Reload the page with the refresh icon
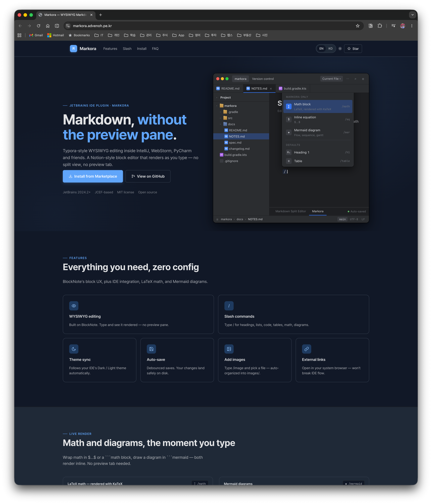Image resolution: width=432 pixels, height=504 pixels. point(38,26)
